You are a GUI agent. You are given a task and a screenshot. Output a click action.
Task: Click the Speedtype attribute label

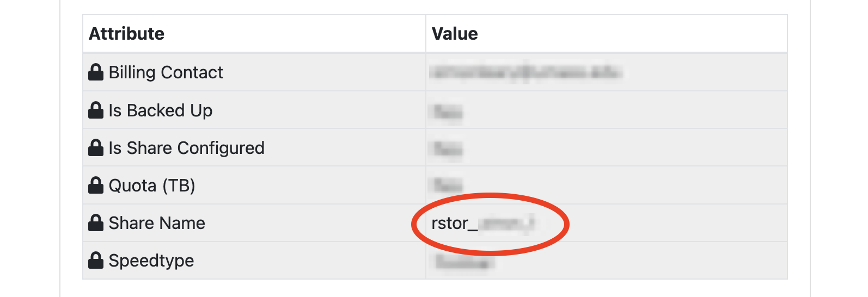(x=151, y=261)
